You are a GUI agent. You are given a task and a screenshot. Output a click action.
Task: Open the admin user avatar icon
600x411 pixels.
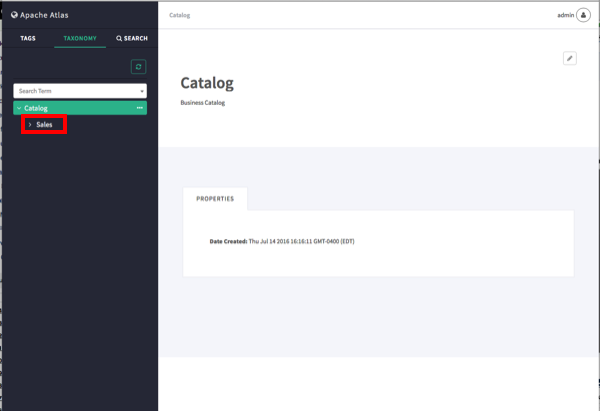pyautogui.click(x=583, y=15)
